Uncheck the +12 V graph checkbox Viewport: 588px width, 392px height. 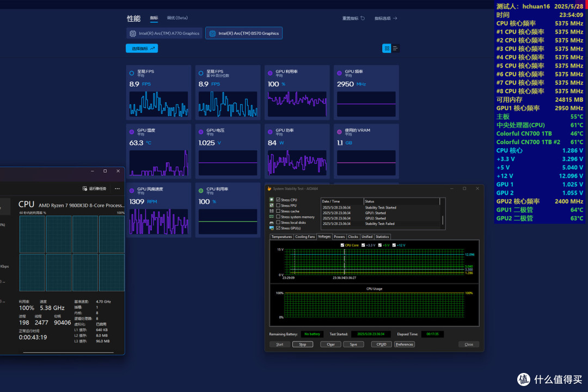click(x=394, y=245)
